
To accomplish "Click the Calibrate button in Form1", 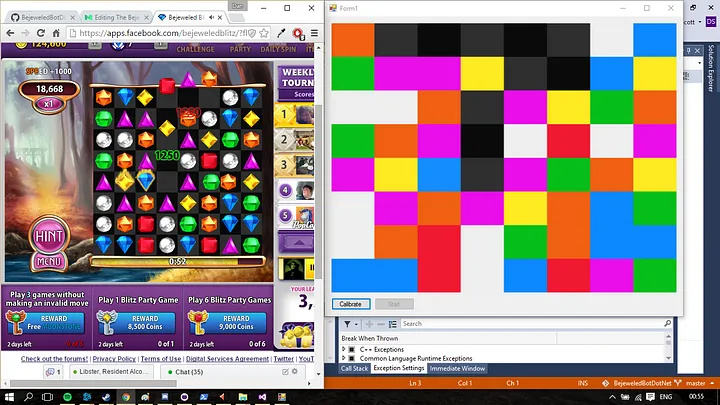I will pyautogui.click(x=350, y=304).
